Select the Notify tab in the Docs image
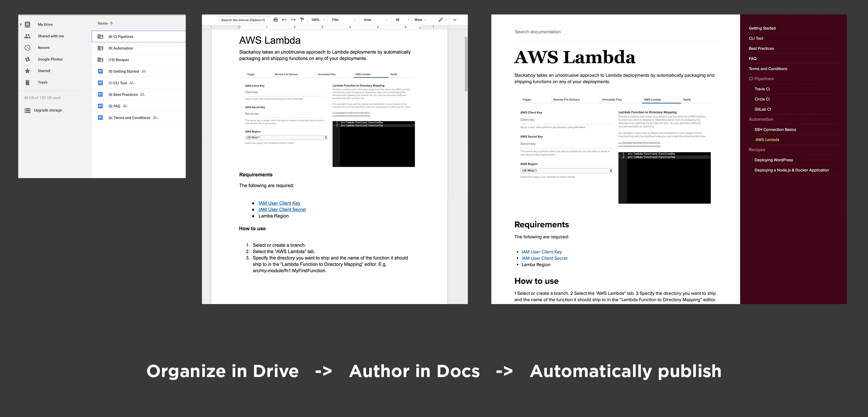The image size is (868, 417). 393,74
